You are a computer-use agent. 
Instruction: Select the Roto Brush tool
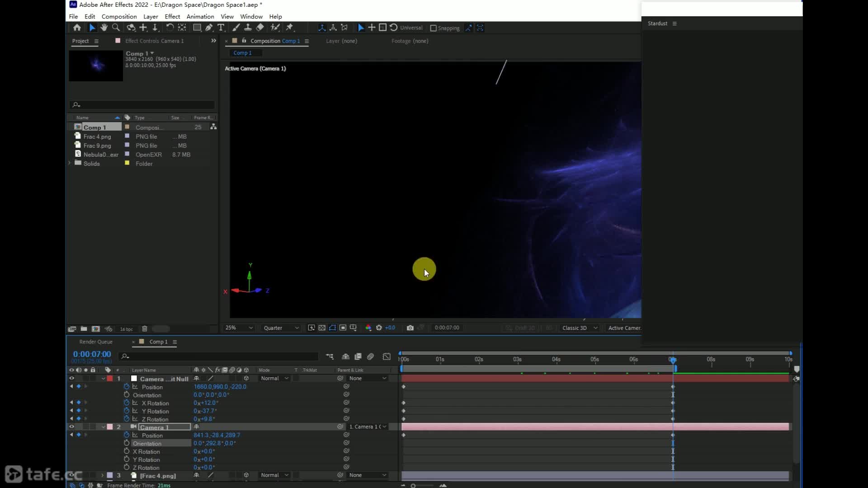tap(275, 28)
